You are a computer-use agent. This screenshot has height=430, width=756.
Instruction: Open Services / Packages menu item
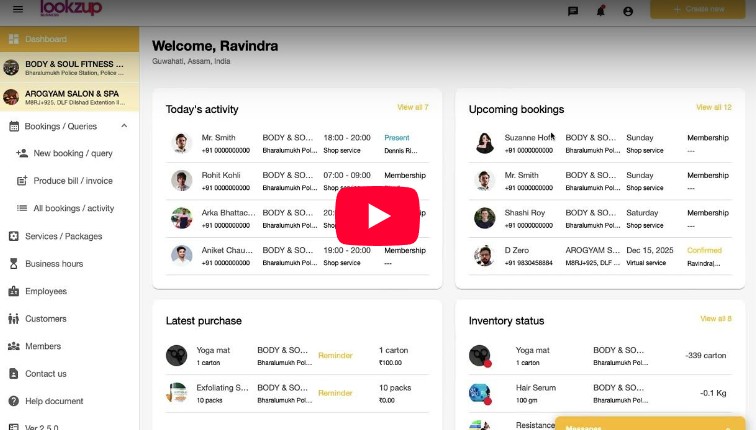63,236
